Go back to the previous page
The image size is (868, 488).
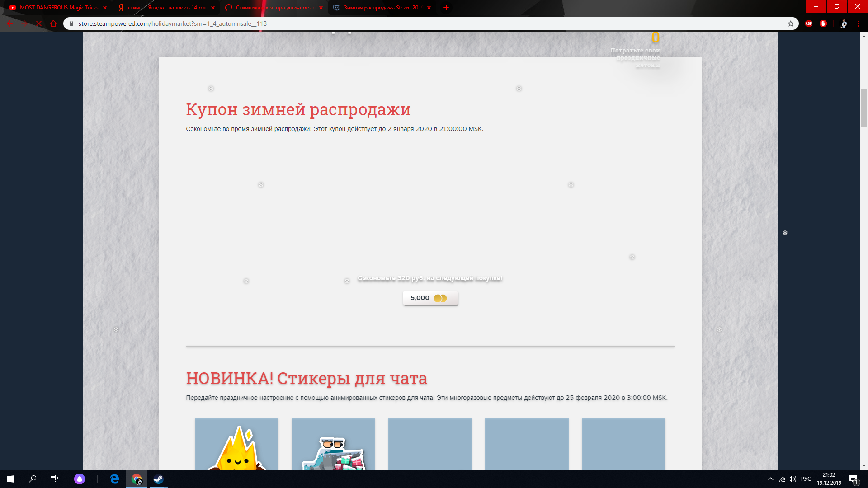[10, 23]
